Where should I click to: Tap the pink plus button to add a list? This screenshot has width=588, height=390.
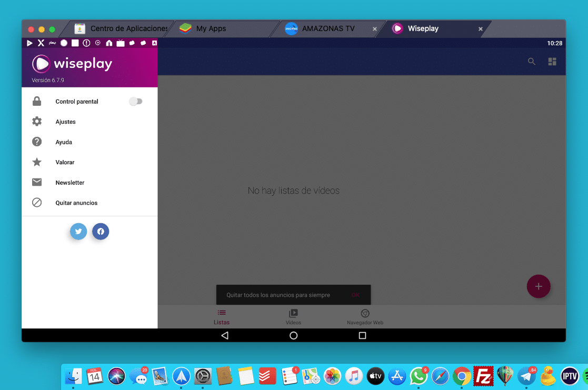point(538,286)
